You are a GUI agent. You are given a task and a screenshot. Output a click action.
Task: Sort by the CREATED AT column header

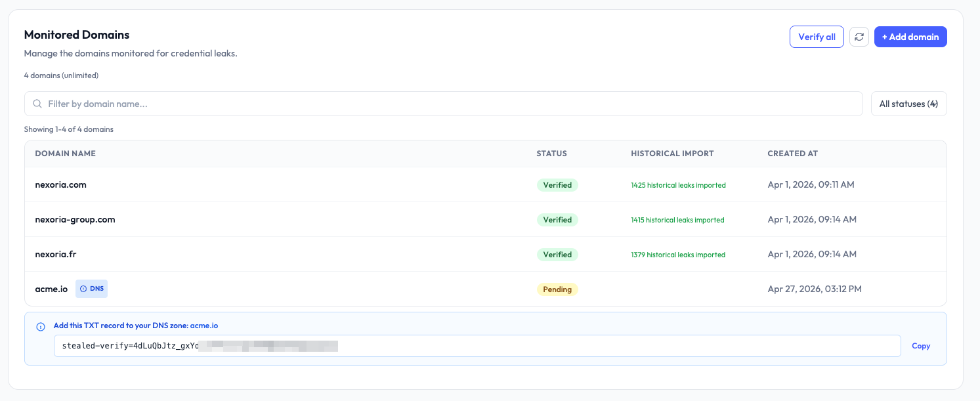[792, 153]
